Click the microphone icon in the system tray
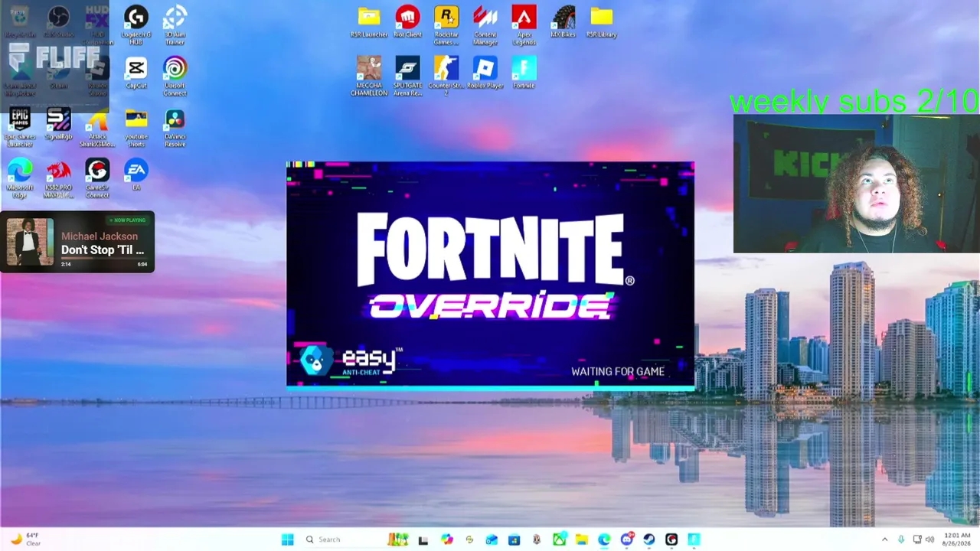Screen dimensions: 980x551 [901, 540]
